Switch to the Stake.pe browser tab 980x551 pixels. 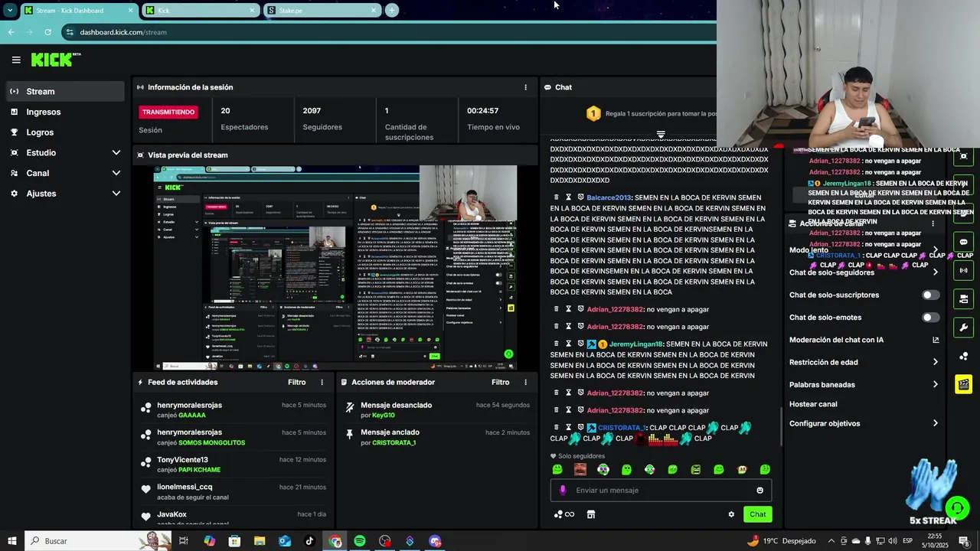322,10
